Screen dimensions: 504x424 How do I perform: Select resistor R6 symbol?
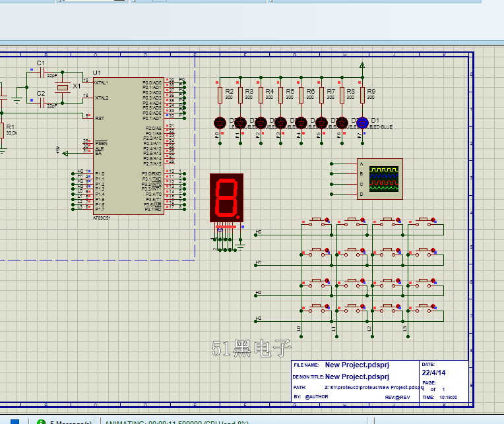[301, 95]
